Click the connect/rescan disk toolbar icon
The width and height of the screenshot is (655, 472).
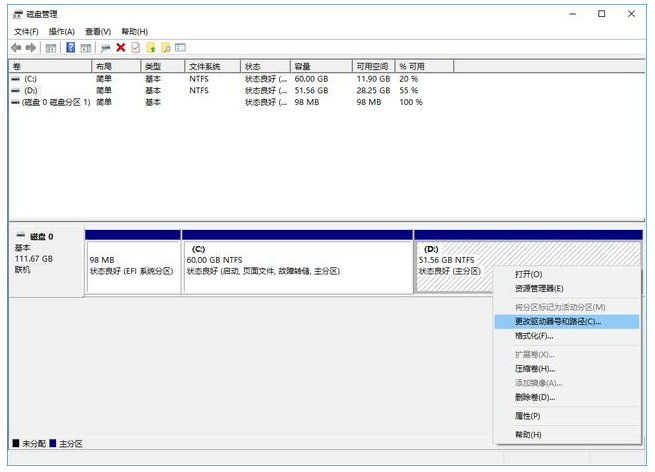click(x=105, y=48)
